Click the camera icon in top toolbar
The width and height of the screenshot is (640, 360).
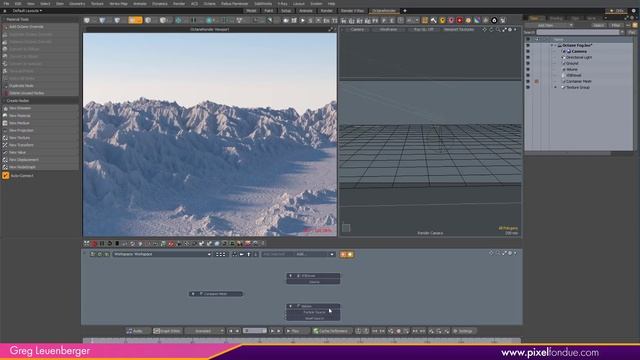tap(286, 20)
